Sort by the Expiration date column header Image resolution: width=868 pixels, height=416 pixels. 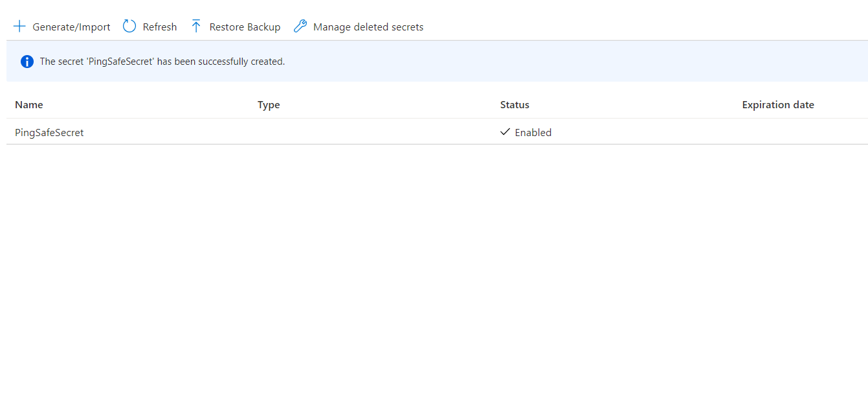point(778,105)
